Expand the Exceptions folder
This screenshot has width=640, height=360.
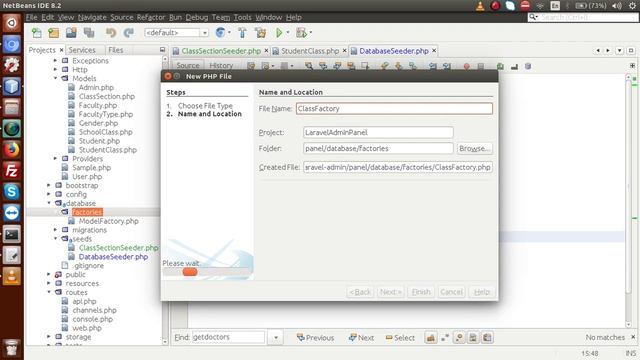pos(55,60)
